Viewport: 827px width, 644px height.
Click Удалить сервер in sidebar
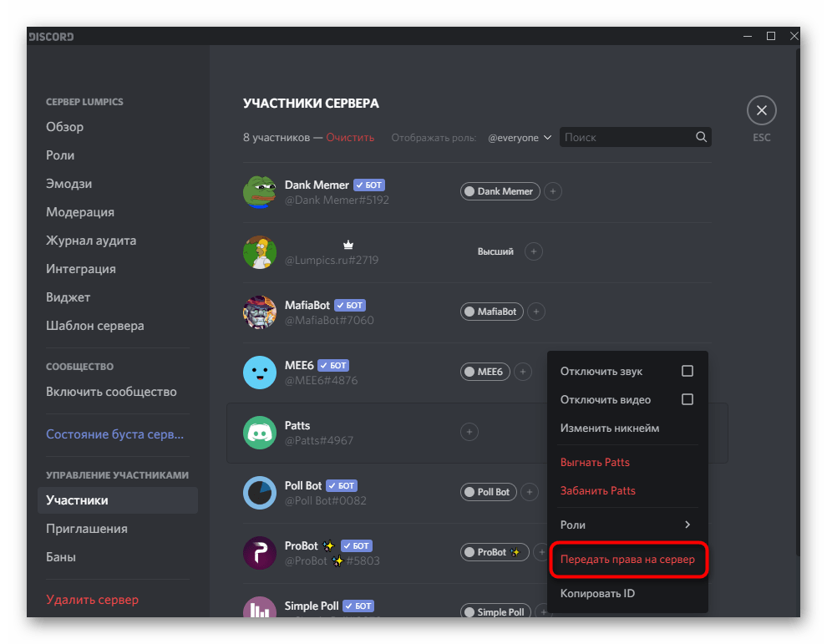tap(92, 600)
